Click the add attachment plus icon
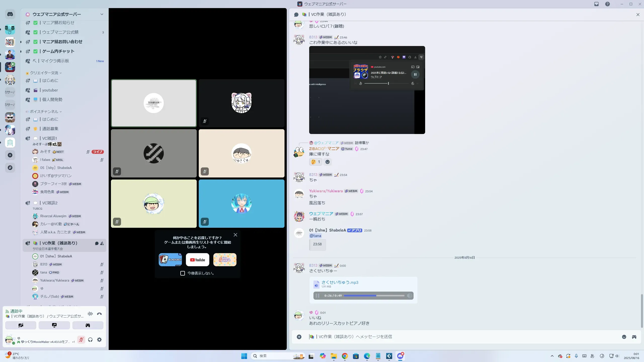The image size is (644, 362). (299, 337)
